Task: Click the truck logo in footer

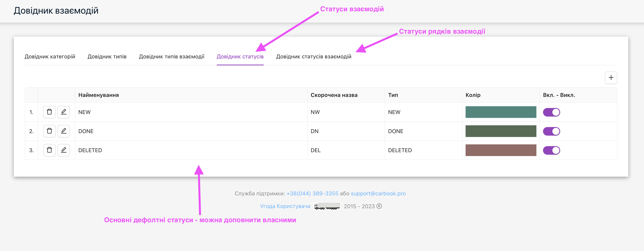Action: pyautogui.click(x=327, y=206)
